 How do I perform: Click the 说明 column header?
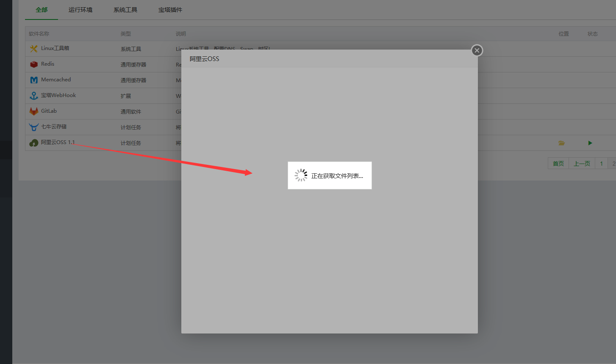[x=181, y=34]
